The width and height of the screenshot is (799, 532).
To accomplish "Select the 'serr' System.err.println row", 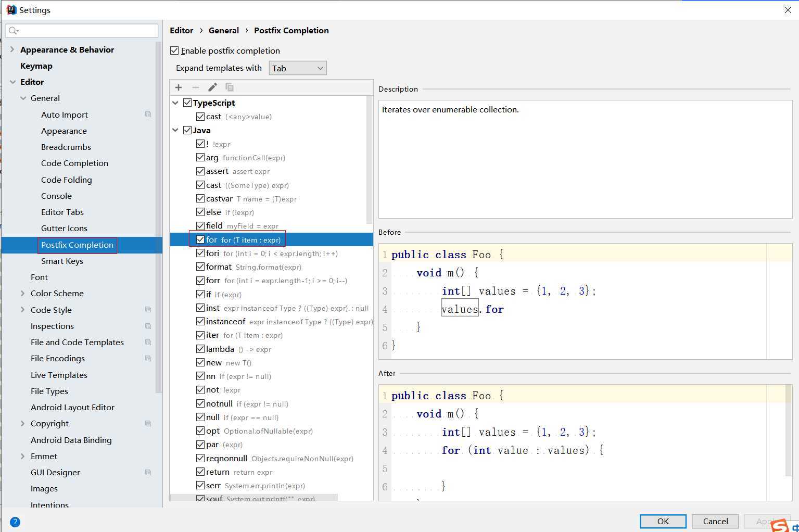I will click(x=272, y=485).
